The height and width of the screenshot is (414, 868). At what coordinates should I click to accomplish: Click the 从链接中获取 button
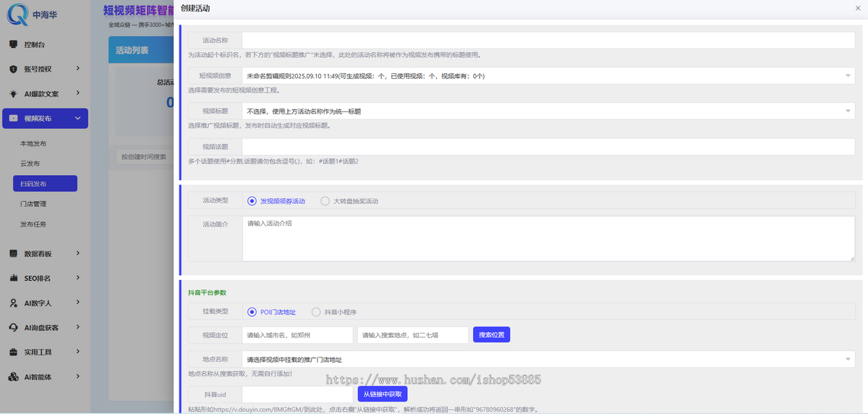pyautogui.click(x=383, y=394)
